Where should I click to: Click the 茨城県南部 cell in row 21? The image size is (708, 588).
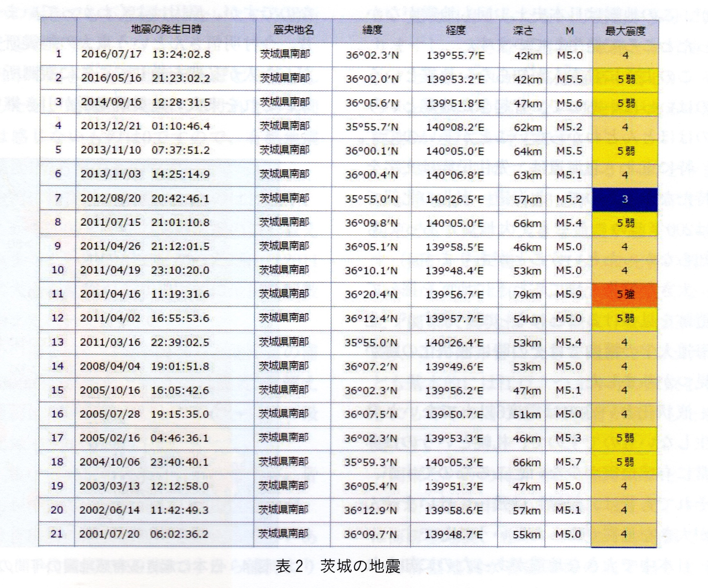click(x=283, y=534)
